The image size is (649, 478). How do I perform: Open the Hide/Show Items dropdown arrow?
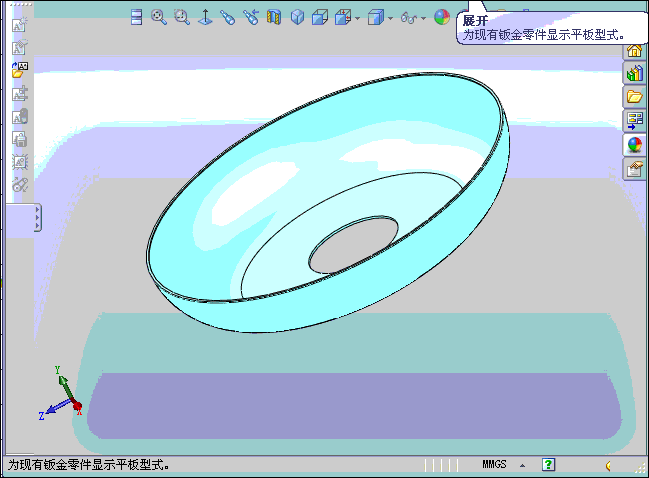coord(423,19)
